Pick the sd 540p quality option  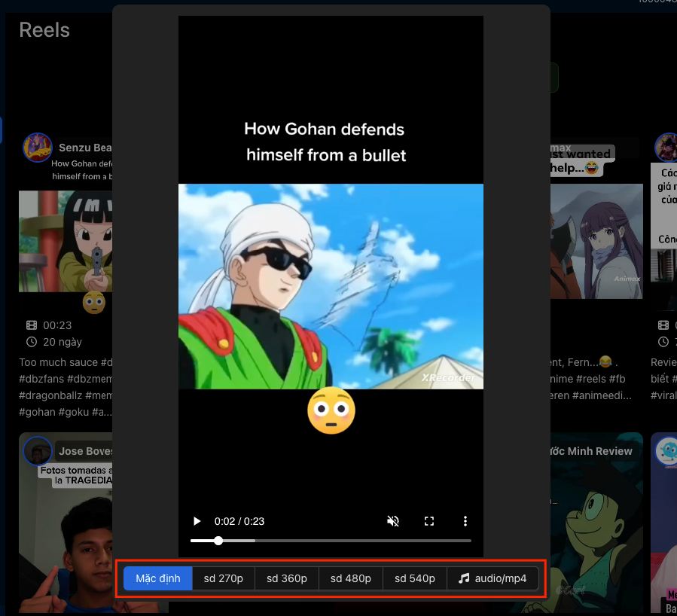pos(414,578)
